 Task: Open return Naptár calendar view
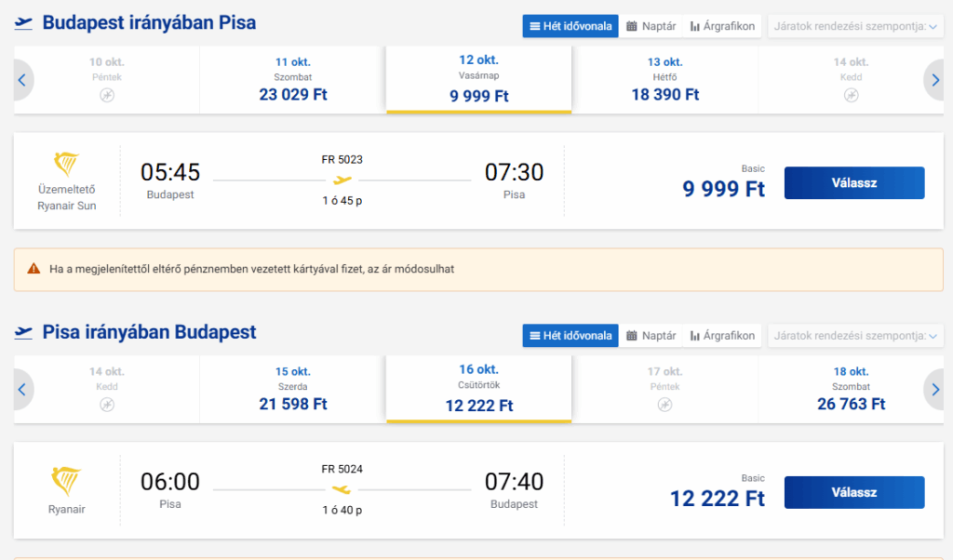pyautogui.click(x=651, y=335)
